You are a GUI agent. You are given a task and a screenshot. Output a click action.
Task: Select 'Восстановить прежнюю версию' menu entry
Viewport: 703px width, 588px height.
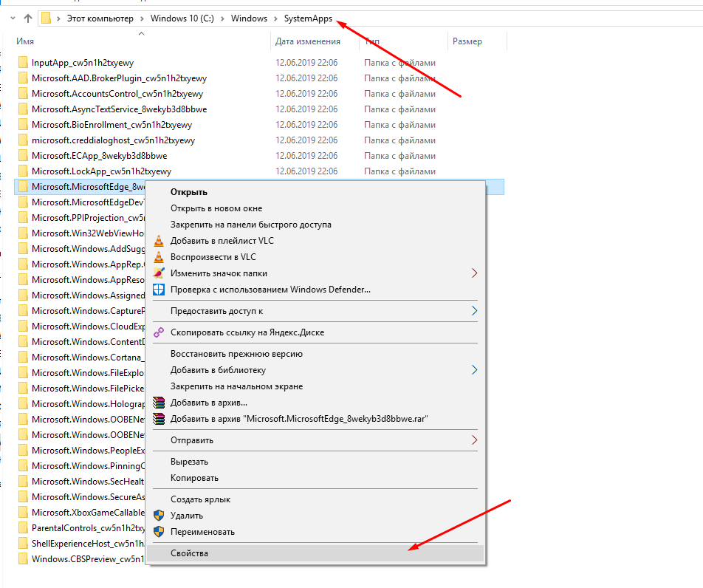pyautogui.click(x=317, y=354)
